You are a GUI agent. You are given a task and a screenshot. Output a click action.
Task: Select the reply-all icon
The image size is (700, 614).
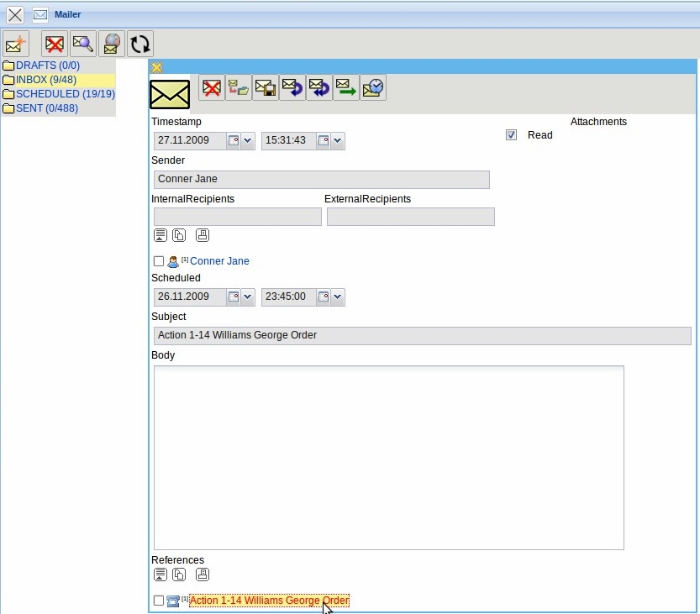click(318, 87)
